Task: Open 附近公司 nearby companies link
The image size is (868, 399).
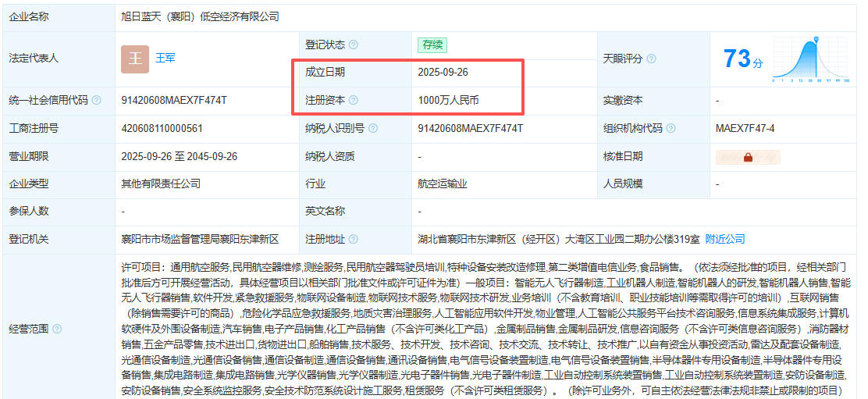Action: [725, 239]
